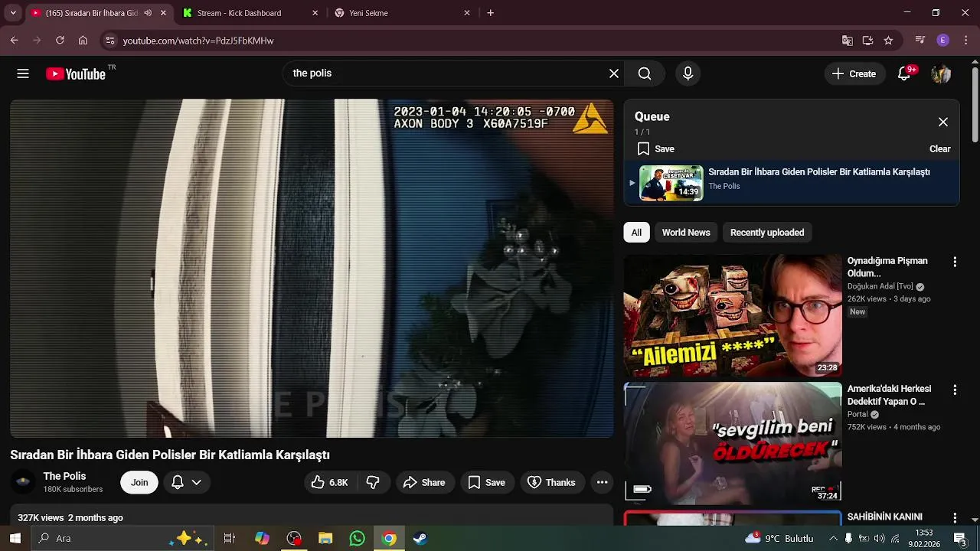Click the Create button
Image resolution: width=980 pixels, height=551 pixels.
tap(854, 73)
